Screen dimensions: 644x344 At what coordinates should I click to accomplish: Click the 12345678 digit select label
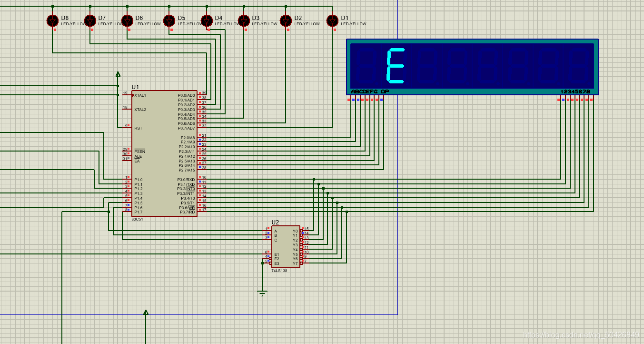[x=575, y=91]
